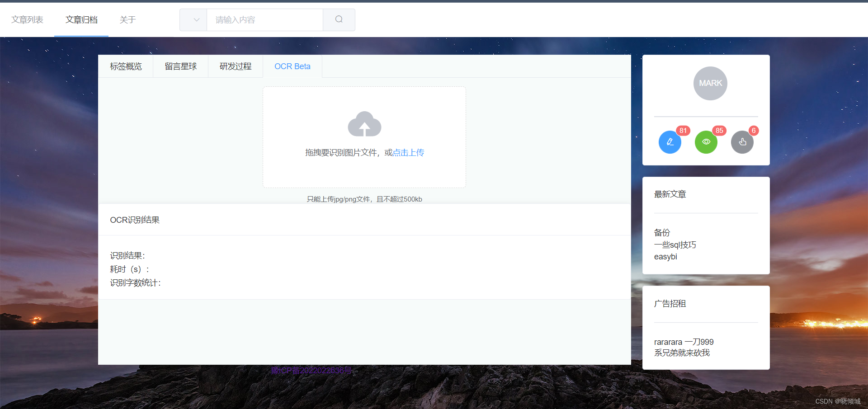Click the 识别字数统计: label
This screenshot has width=868, height=409.
136,283
